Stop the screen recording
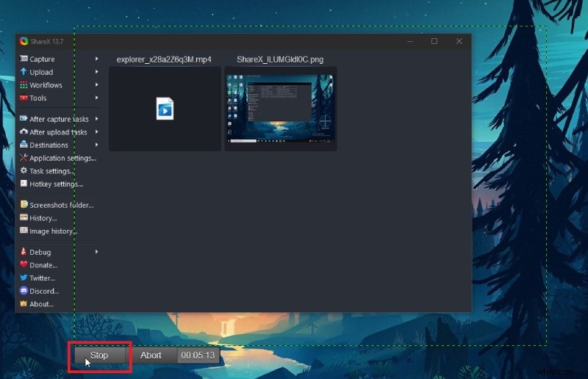Screen dimensions: 588x379 click(x=99, y=355)
